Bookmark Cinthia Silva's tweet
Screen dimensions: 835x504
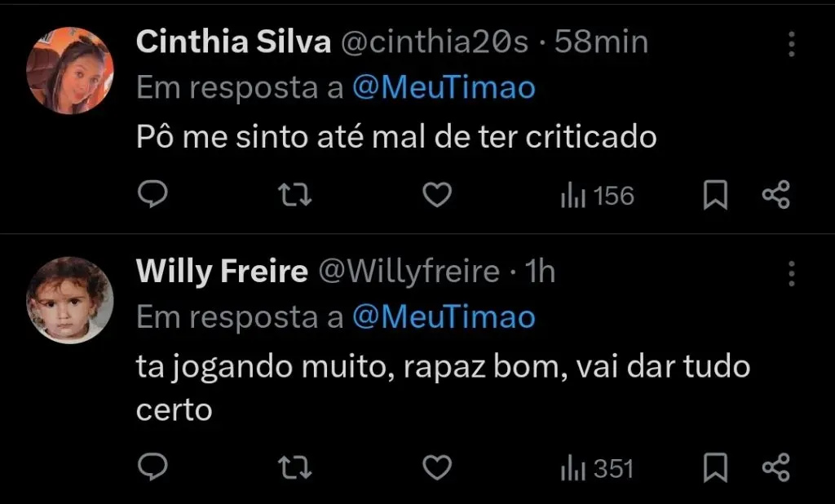tap(715, 195)
